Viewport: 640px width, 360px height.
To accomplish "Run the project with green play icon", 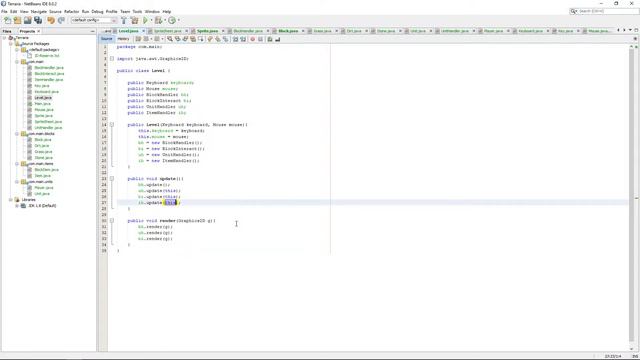I will tap(145, 20).
